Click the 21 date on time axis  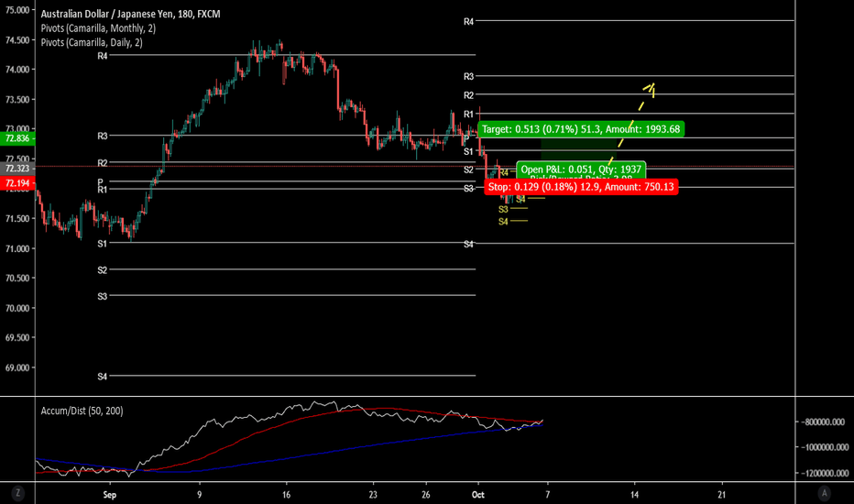click(x=722, y=495)
